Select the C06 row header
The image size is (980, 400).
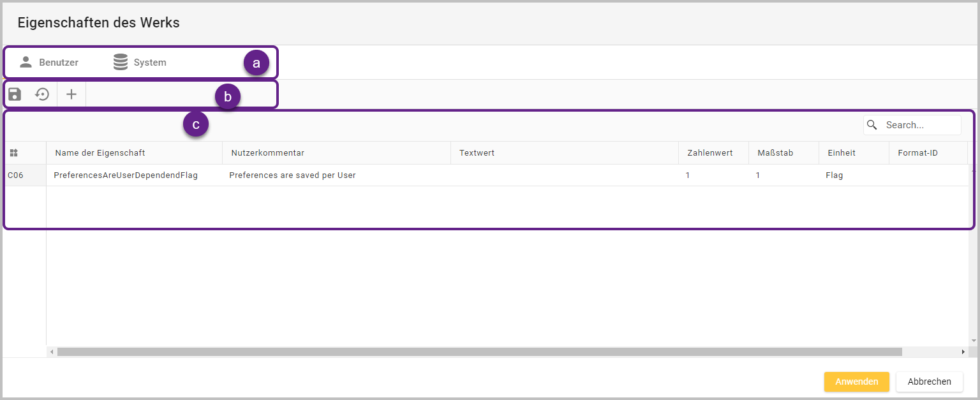[15, 175]
